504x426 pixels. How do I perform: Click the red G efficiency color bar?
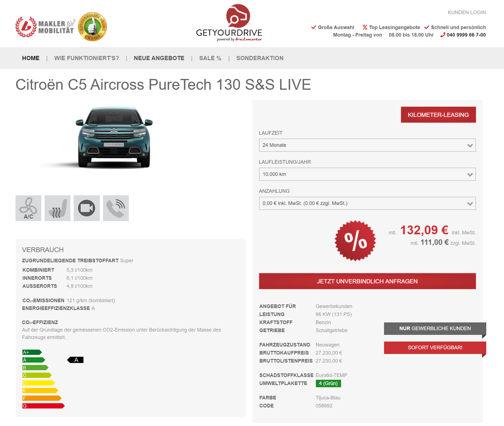[x=44, y=406]
